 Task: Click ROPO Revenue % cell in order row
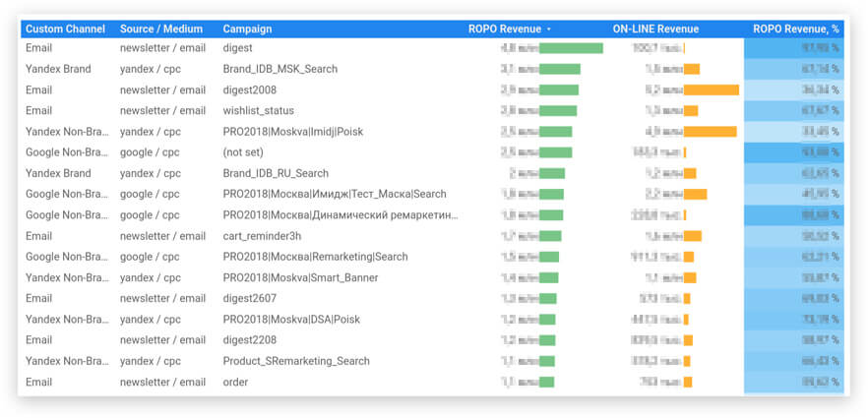coord(794,382)
